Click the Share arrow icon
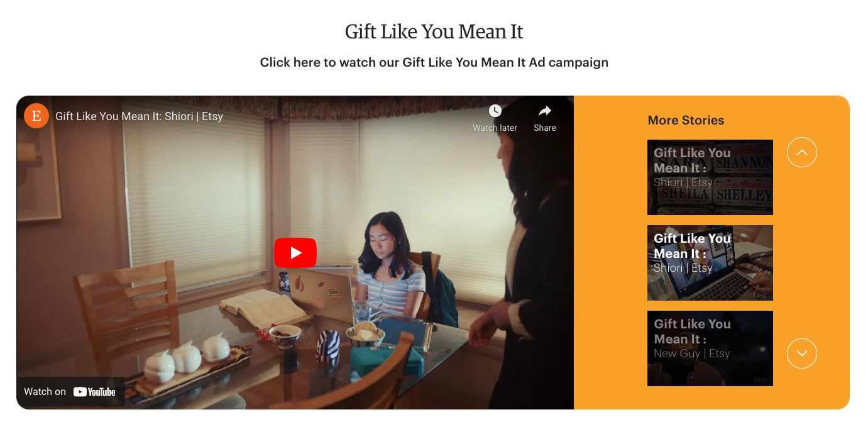The image size is (868, 434). [545, 111]
